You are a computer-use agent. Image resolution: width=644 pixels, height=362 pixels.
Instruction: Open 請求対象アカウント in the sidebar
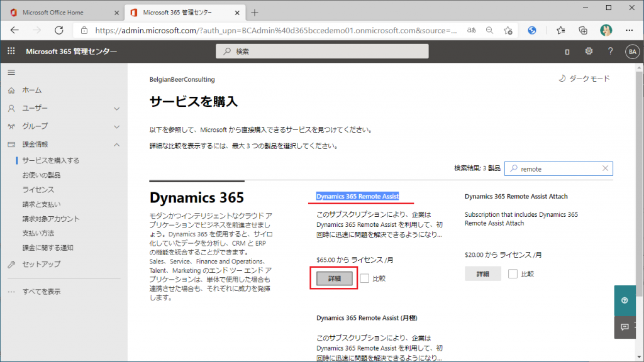[51, 219]
